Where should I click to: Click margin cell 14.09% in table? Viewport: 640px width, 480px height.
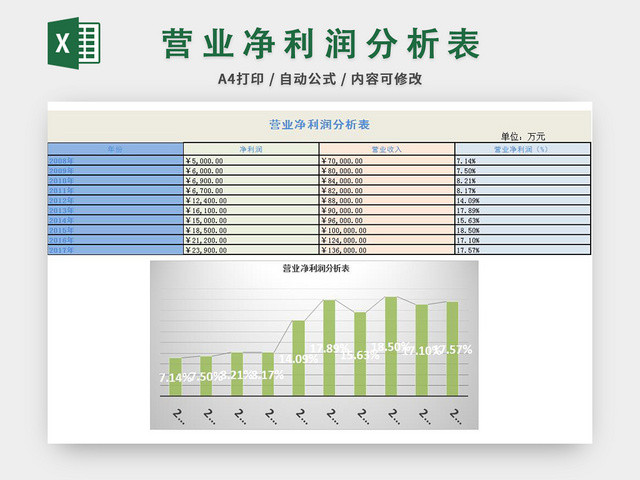(522, 200)
